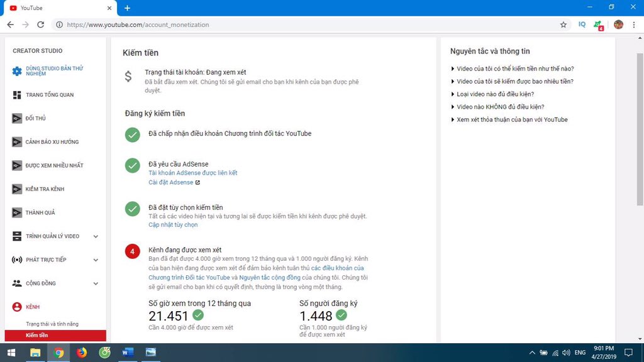Reload the page
Viewport: 644px width, 362px height.
(40, 25)
